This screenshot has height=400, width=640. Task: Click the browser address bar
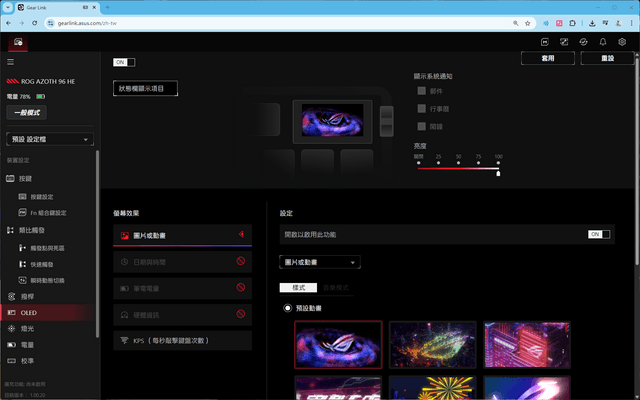(x=282, y=23)
